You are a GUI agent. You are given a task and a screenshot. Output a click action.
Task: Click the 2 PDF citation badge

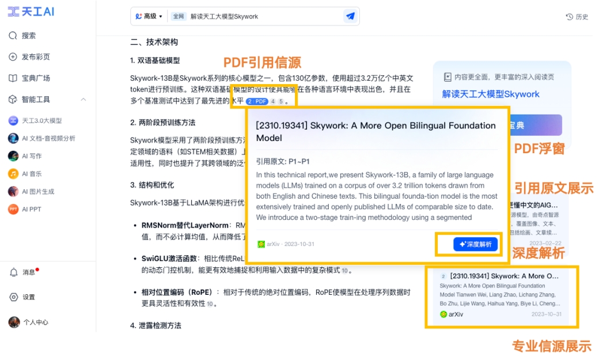[x=257, y=101]
